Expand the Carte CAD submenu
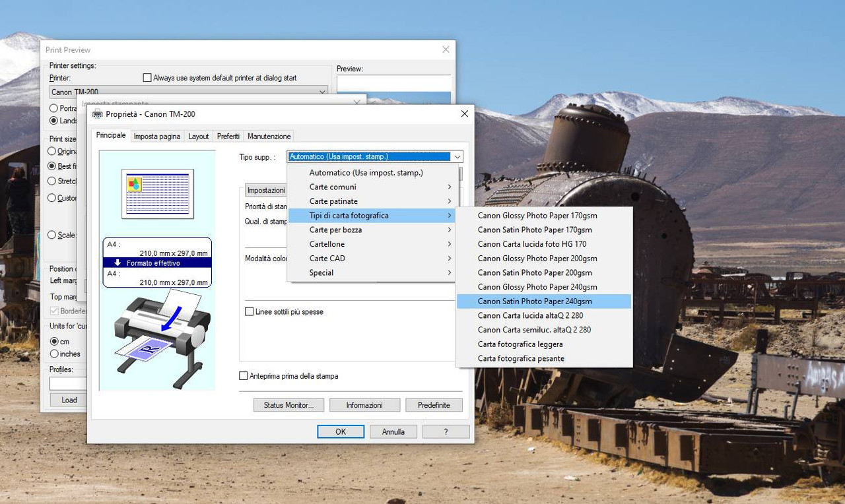Screen dimensions: 845x504 point(374,259)
